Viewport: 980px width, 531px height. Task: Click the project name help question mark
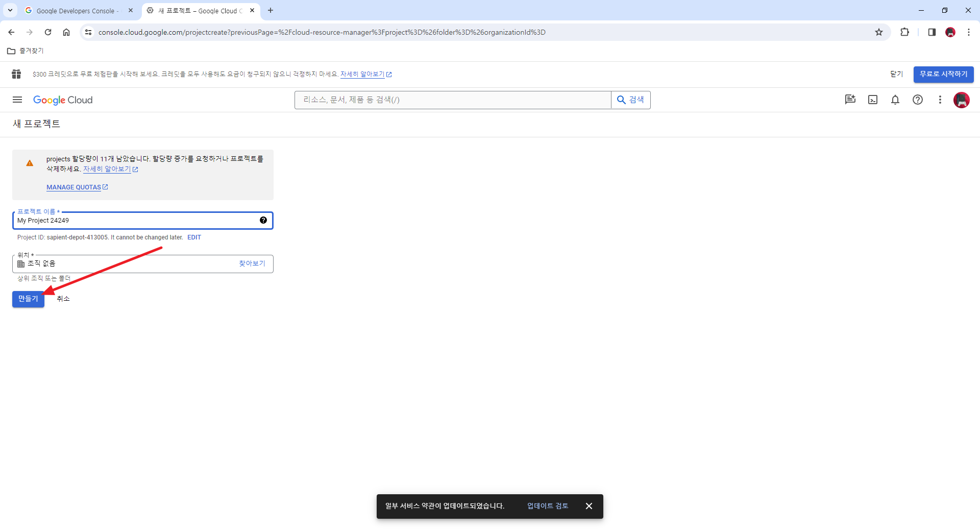tap(263, 220)
